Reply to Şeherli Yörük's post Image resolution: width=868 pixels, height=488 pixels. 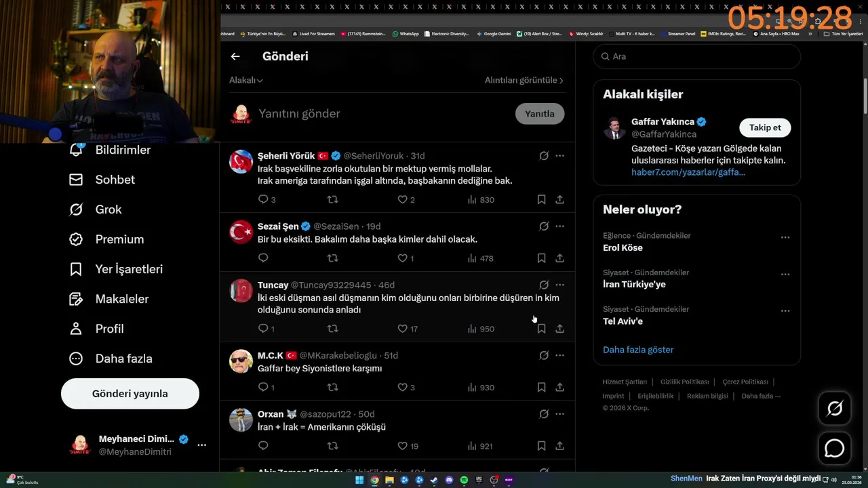[263, 199]
